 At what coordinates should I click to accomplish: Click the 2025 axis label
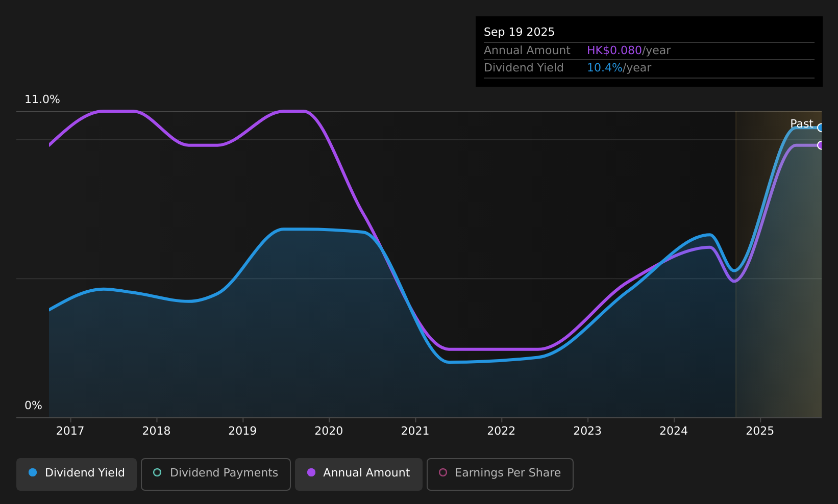point(760,431)
